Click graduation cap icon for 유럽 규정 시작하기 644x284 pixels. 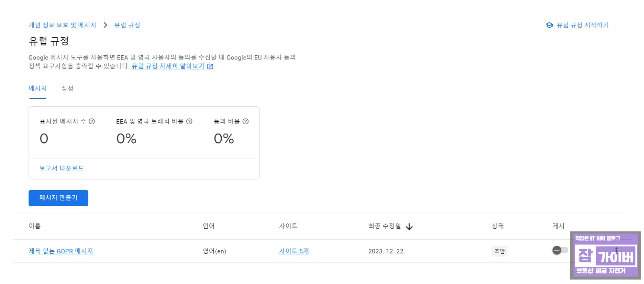(x=549, y=25)
